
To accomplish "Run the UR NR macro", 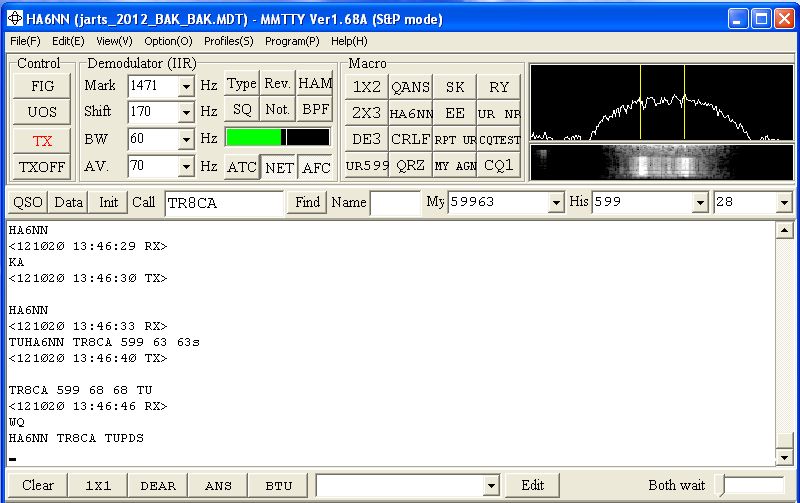I will click(x=498, y=113).
